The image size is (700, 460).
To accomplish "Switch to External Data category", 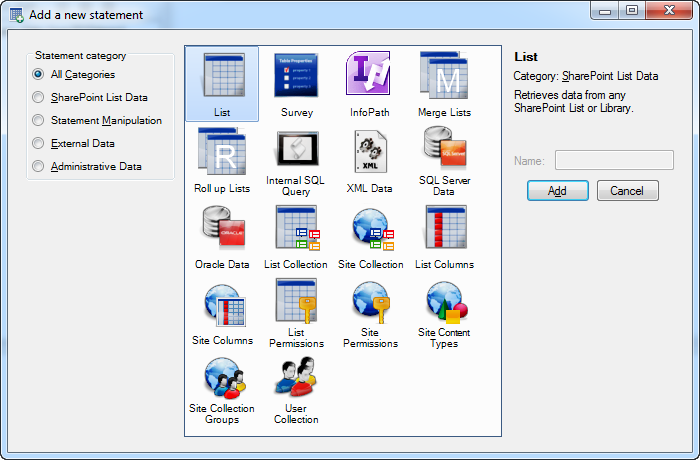I will [38, 143].
